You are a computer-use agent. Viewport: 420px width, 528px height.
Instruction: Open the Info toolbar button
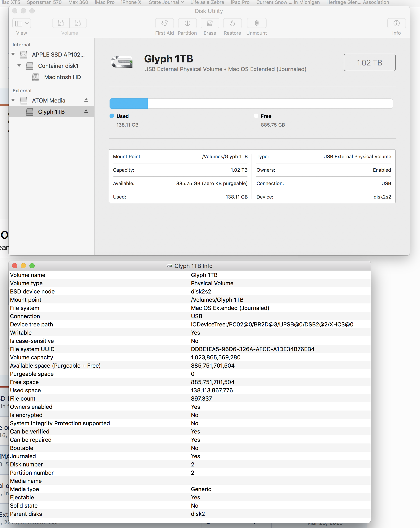pyautogui.click(x=397, y=23)
